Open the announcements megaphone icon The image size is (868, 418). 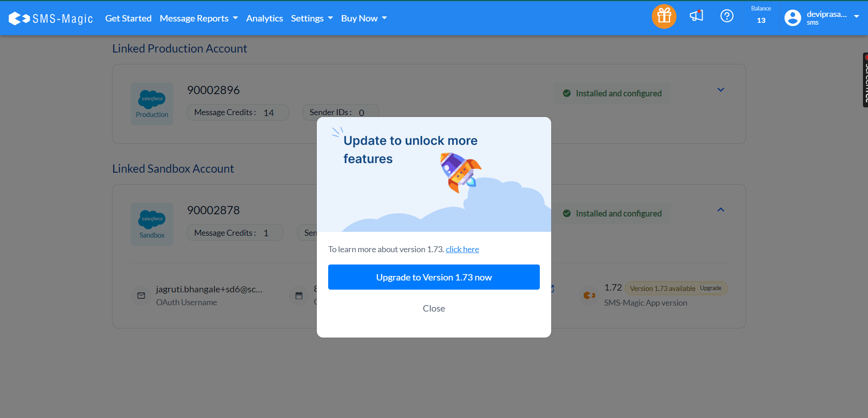pos(696,16)
